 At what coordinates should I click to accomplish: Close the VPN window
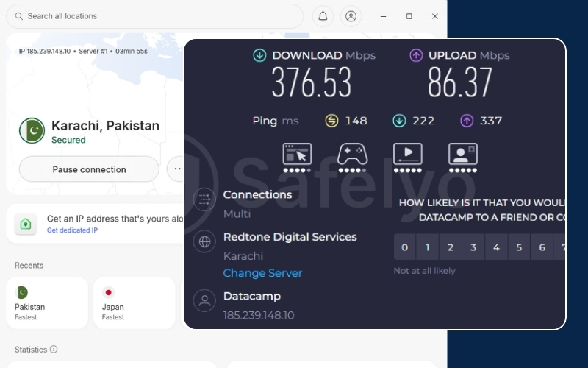point(435,16)
